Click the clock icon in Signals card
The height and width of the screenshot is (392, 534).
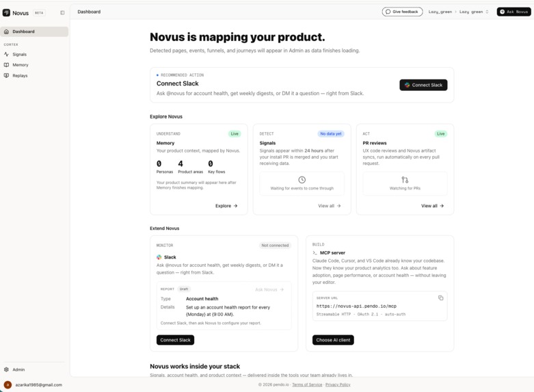pyautogui.click(x=302, y=180)
